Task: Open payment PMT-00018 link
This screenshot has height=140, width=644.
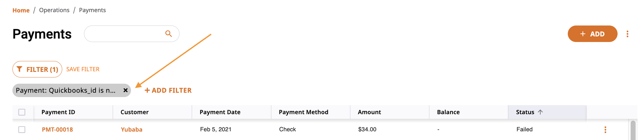Action: [57, 129]
